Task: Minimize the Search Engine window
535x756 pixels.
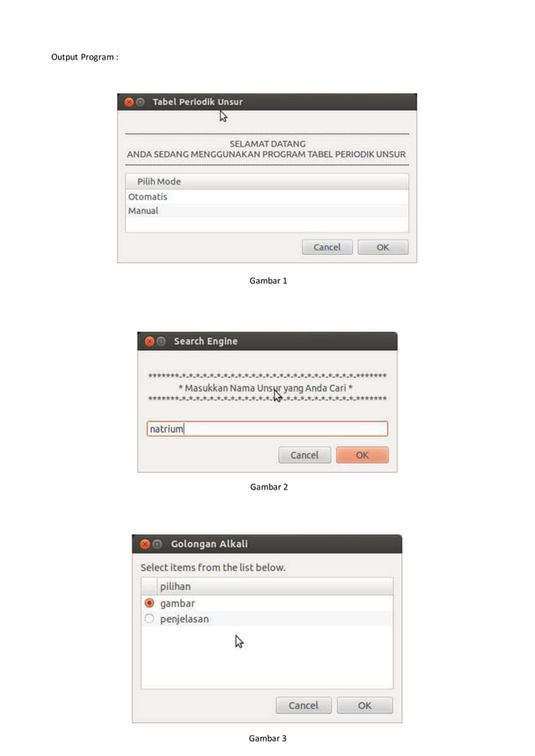Action: (161, 341)
